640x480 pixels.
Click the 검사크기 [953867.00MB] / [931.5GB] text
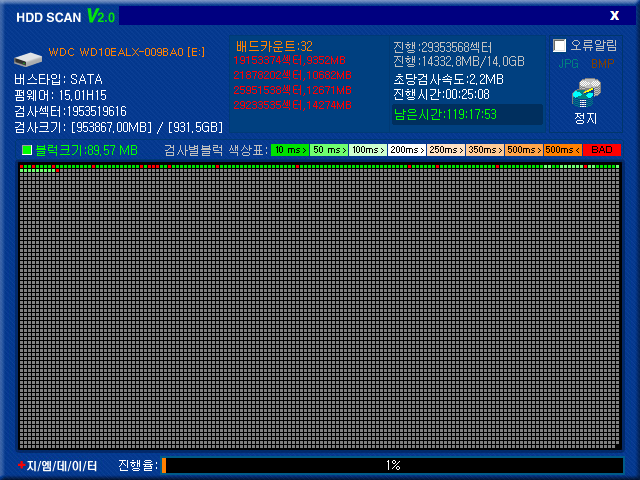tap(118, 128)
